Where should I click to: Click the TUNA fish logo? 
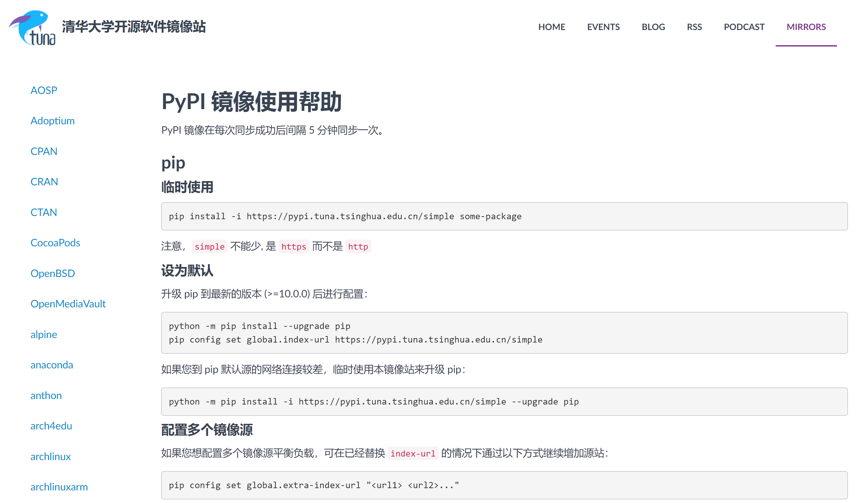click(32, 27)
